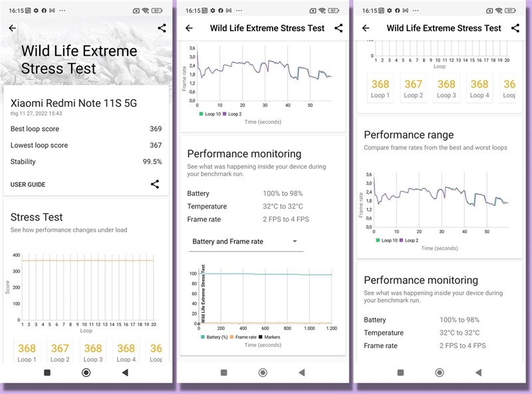Screen dimensions: 532x394
Task: Tap Loop 2 legend swatch in Performance range
Action: coord(401,240)
